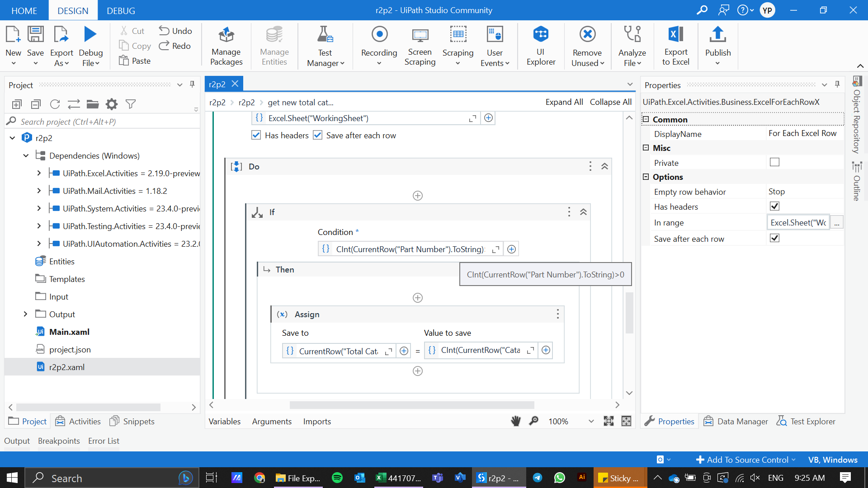Screen dimensions: 868x488
Task: Refresh the Project panel
Action: coord(55,104)
